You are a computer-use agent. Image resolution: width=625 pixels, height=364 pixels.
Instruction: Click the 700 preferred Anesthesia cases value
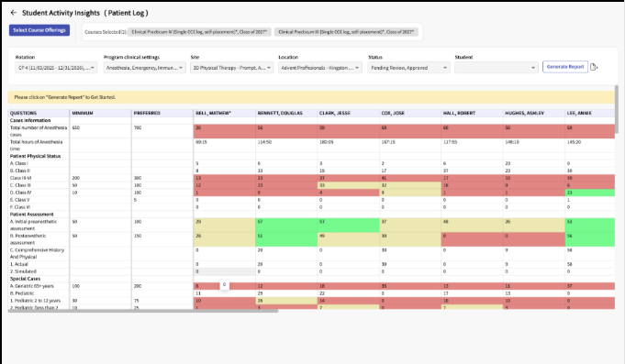point(138,127)
